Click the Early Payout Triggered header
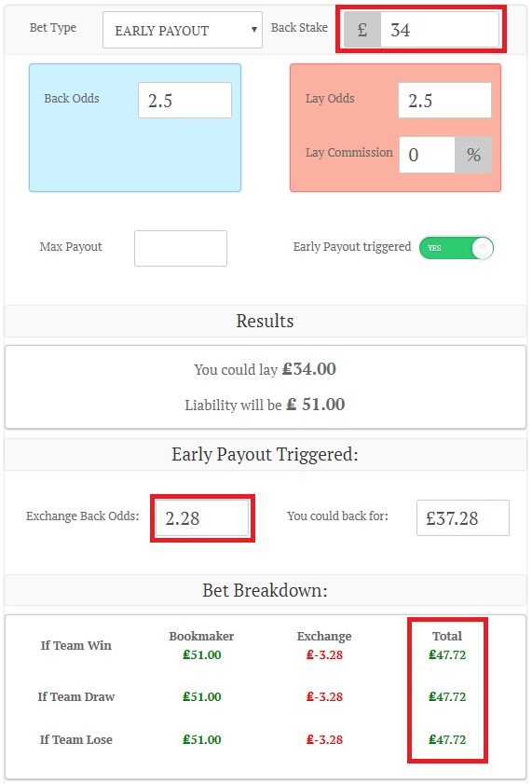Viewport: 532px width, 784px height. tap(266, 455)
